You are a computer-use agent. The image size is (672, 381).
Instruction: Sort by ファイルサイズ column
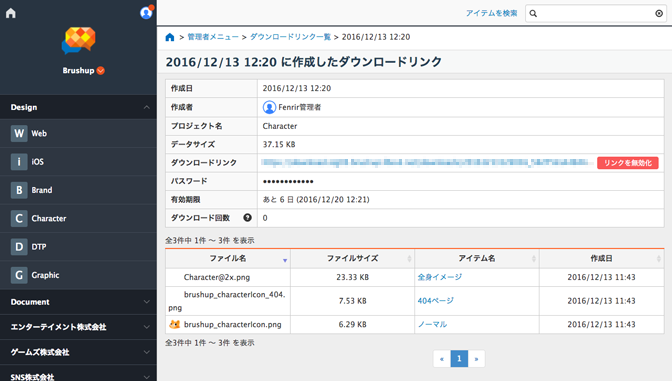pos(353,258)
